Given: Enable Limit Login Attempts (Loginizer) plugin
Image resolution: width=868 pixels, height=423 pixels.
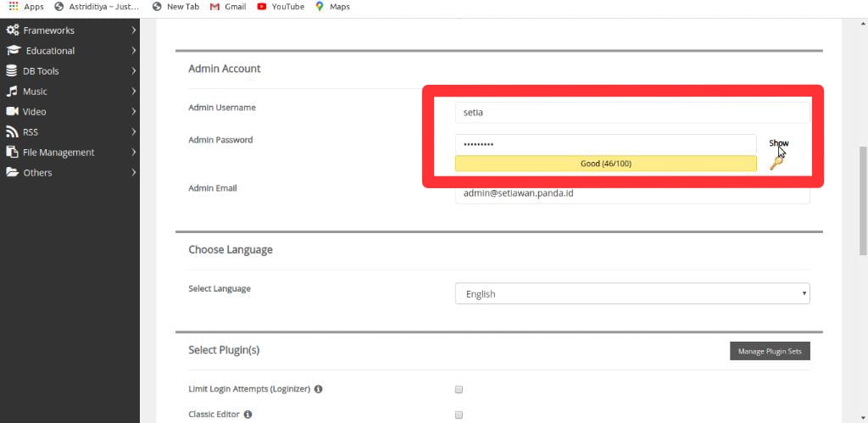Looking at the screenshot, I should tap(459, 389).
